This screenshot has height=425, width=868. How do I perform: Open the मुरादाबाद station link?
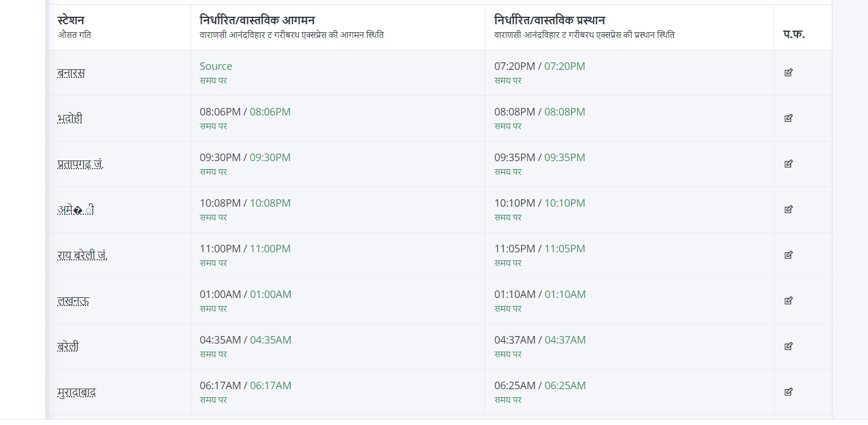coord(77,392)
